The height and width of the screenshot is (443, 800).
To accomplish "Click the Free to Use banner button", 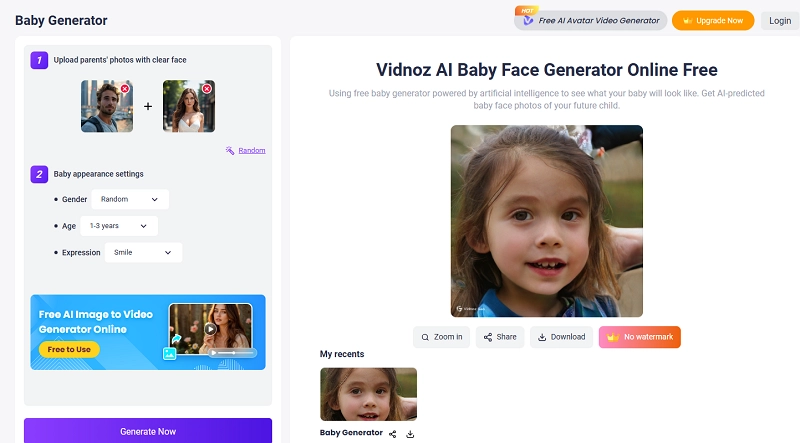I will (69, 349).
